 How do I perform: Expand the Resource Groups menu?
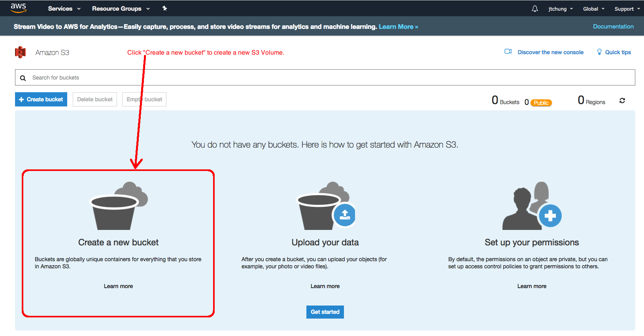point(121,8)
